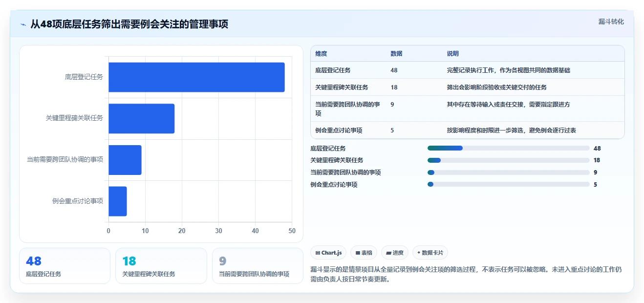Click the 9 当前需要跨团队协调的事项 data card
This screenshot has height=303, width=644.
coord(258,266)
